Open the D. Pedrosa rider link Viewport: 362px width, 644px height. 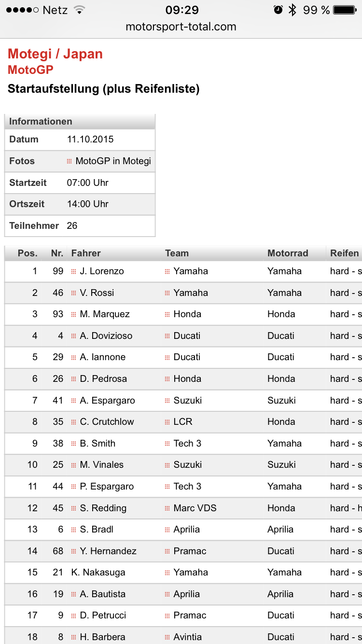[x=103, y=379]
